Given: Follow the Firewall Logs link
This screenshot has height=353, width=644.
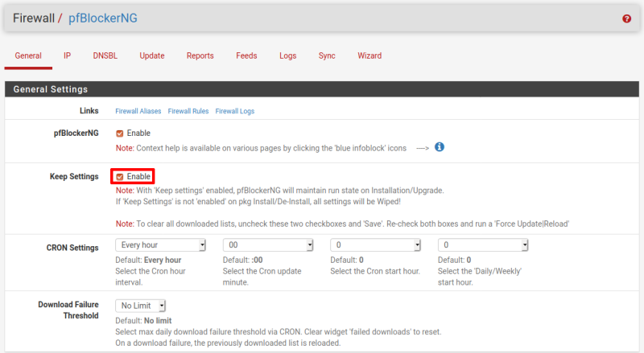Looking at the screenshot, I should pos(235,111).
